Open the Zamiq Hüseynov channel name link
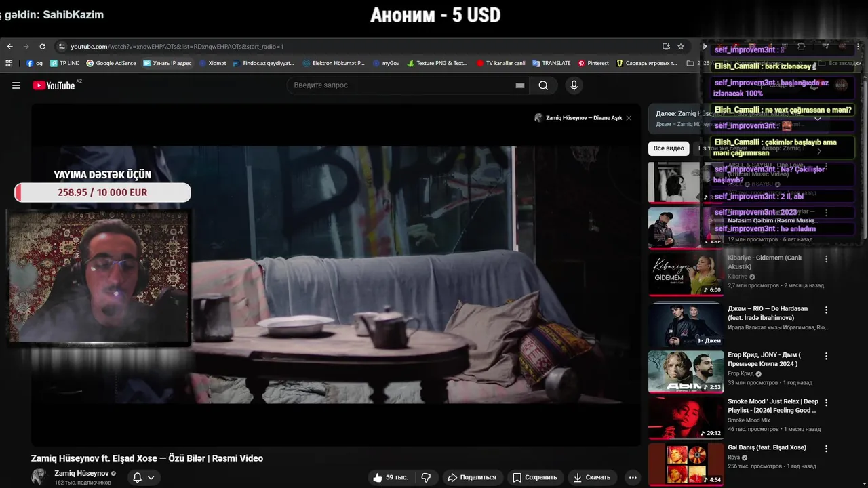868x488 pixels. pos(81,473)
